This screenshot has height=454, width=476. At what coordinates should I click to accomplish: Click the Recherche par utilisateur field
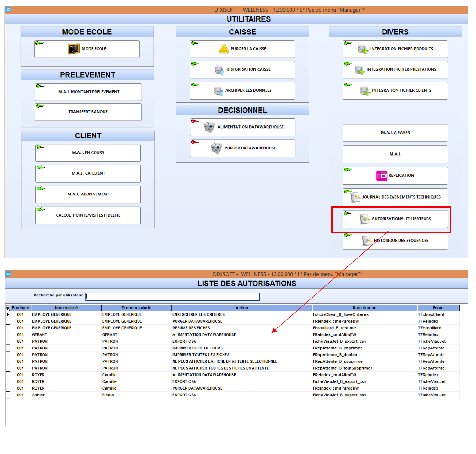[x=173, y=297]
